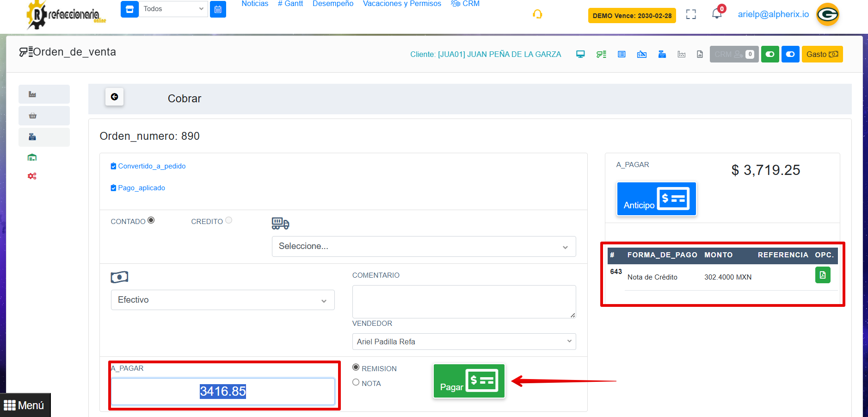Select the CREDITO radio button
The width and height of the screenshot is (868, 417).
tap(228, 220)
